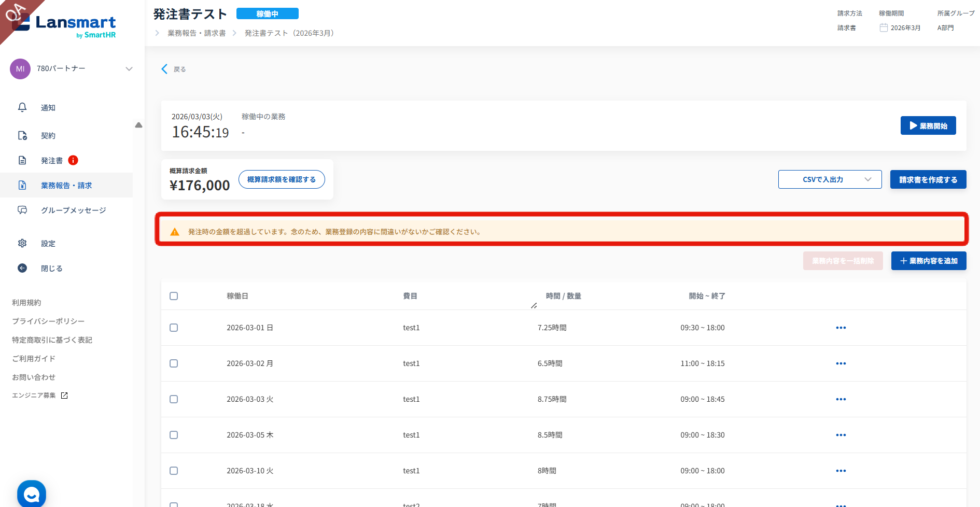Click the A部門 group value
The image size is (980, 507).
946,28
